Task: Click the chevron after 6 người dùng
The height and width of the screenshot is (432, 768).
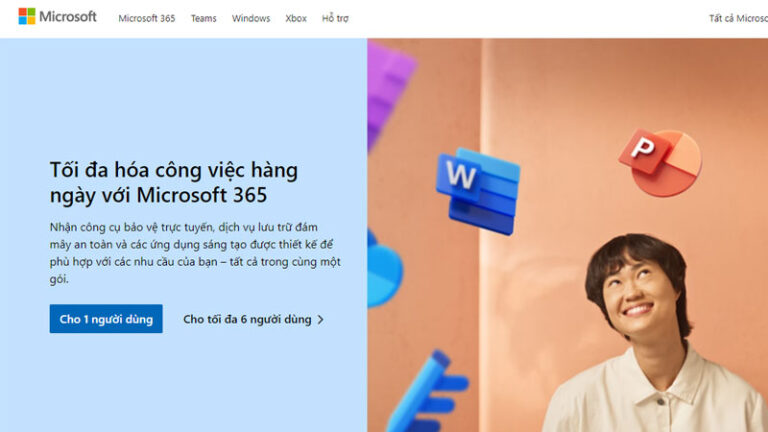Action: coord(320,320)
